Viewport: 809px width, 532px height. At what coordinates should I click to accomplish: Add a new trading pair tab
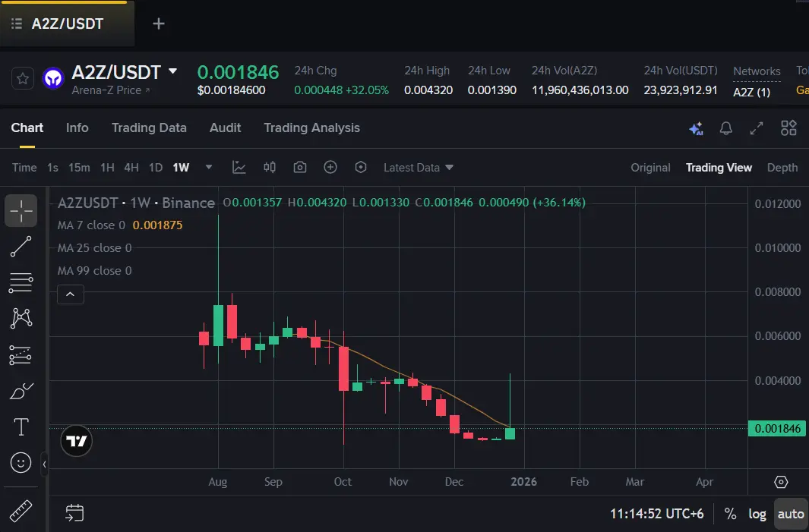(x=159, y=24)
